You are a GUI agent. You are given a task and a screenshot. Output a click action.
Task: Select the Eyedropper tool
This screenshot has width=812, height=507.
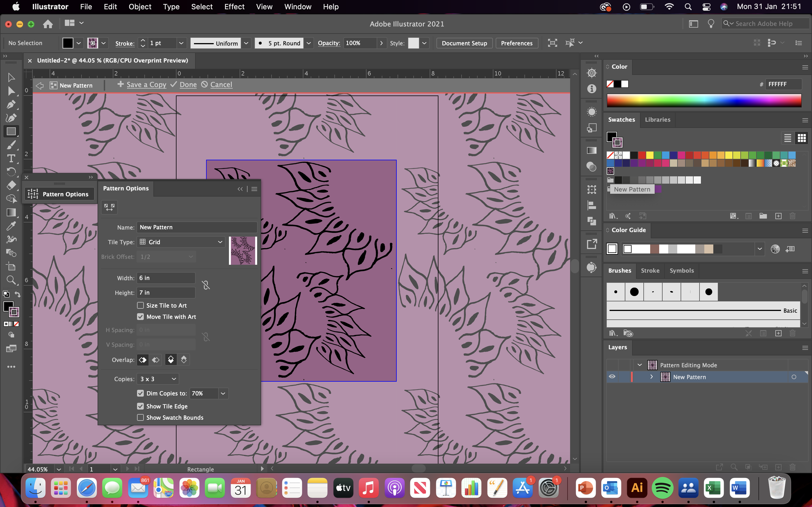pyautogui.click(x=11, y=226)
